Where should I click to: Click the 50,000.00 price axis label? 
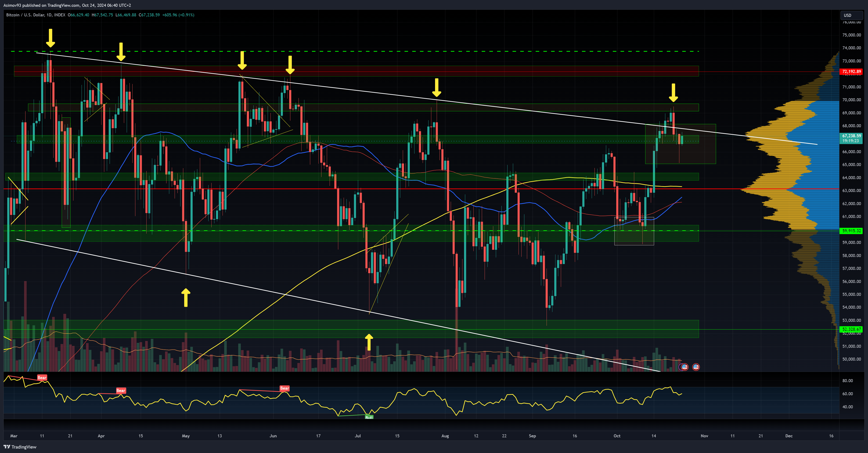click(x=851, y=359)
